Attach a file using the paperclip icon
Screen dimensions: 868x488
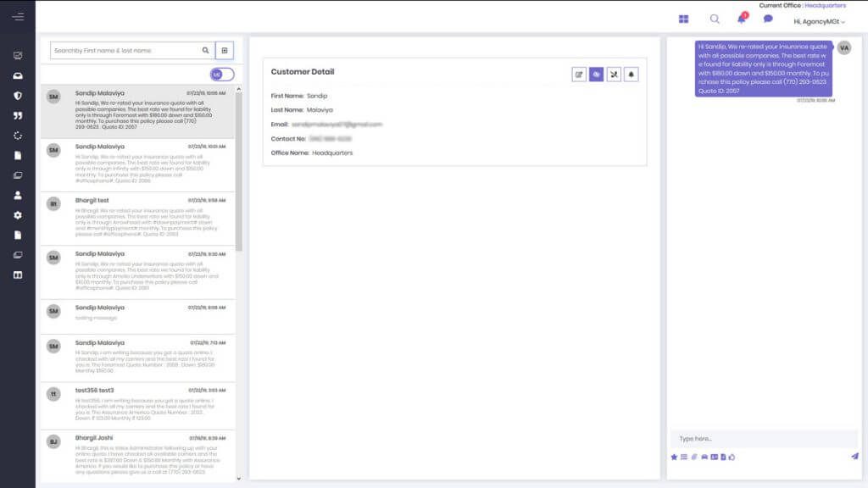696,458
